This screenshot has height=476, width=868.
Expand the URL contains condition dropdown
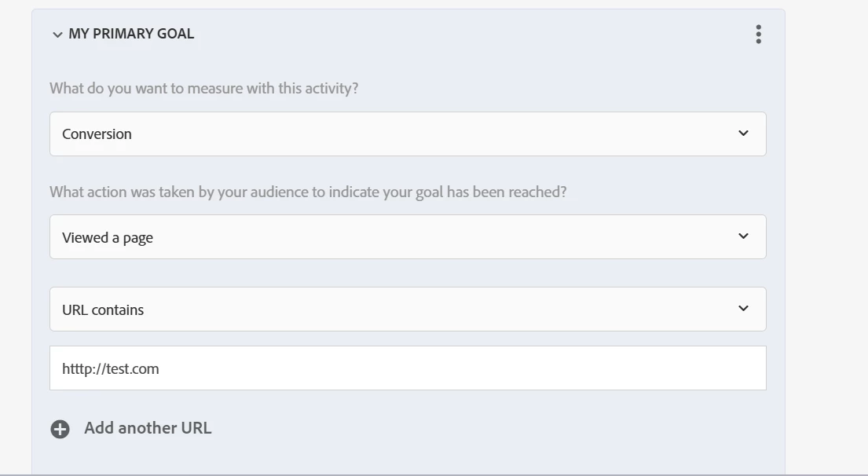pos(408,309)
